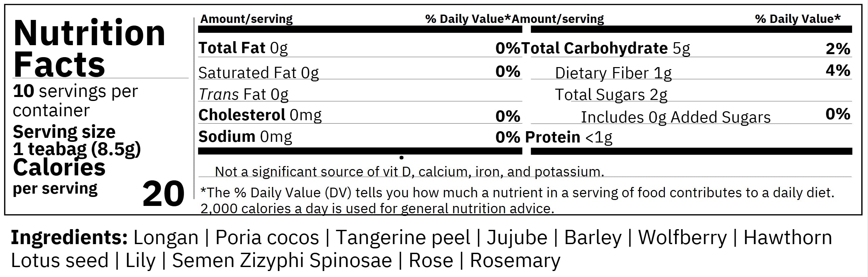Select 'Semen Zizyphi Spinosae' ingredient
Image resolution: width=868 pixels, height=277 pixels.
282,260
